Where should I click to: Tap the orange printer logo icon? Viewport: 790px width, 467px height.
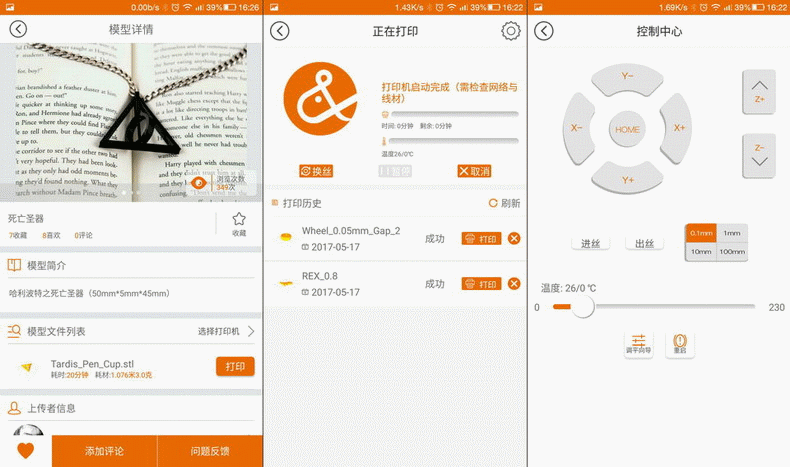click(x=320, y=99)
